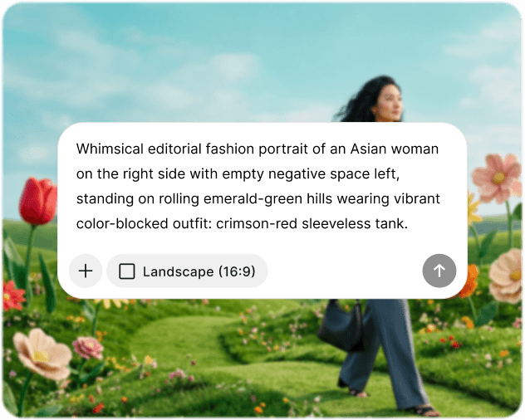Click the pink flower at upper right
This screenshot has height=420, width=525.
(497, 178)
